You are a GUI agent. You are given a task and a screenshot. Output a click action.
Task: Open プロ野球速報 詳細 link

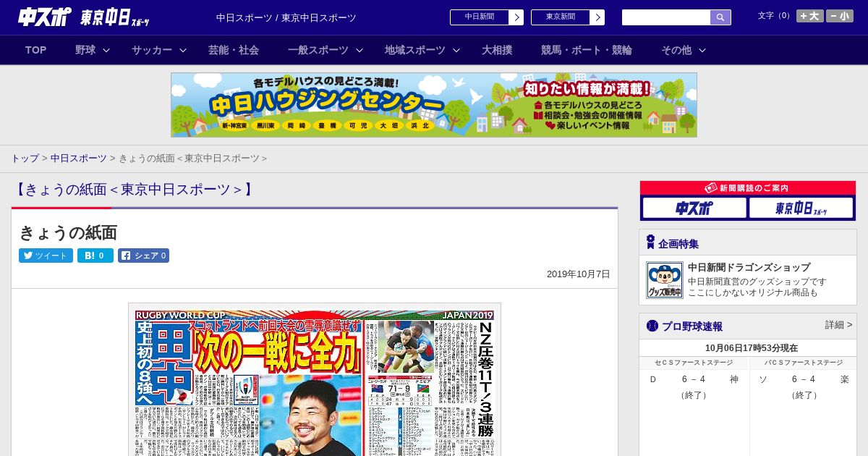[838, 325]
